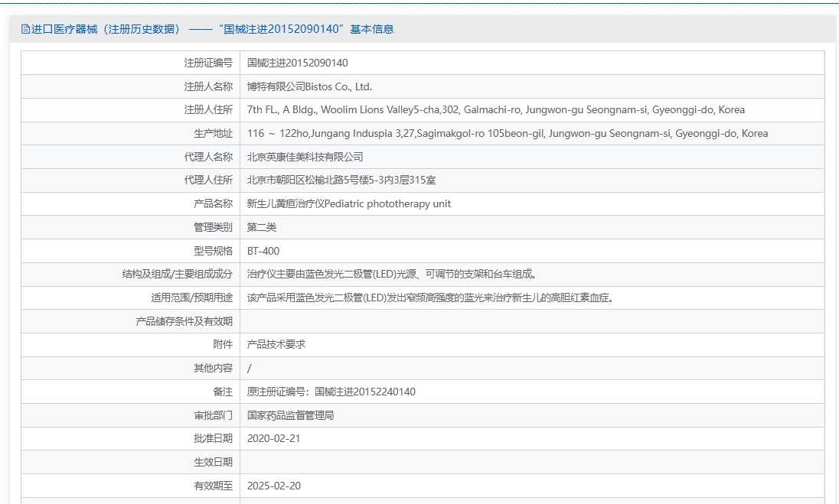Click the 进口医疗器械 header title
This screenshot has height=504, width=839.
pyautogui.click(x=212, y=29)
